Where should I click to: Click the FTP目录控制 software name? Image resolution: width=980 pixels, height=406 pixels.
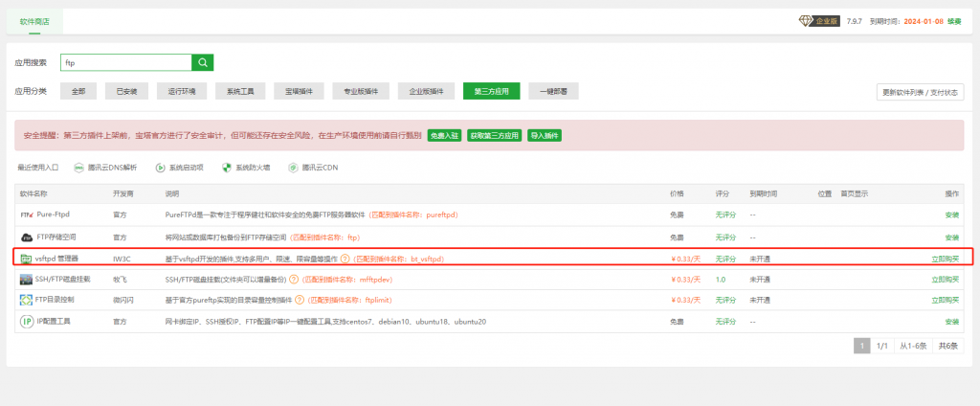[x=55, y=300]
